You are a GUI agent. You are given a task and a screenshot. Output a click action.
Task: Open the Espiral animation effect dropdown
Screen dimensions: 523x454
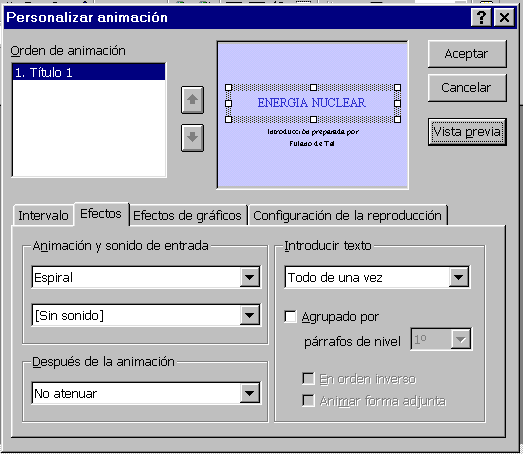[x=249, y=277]
